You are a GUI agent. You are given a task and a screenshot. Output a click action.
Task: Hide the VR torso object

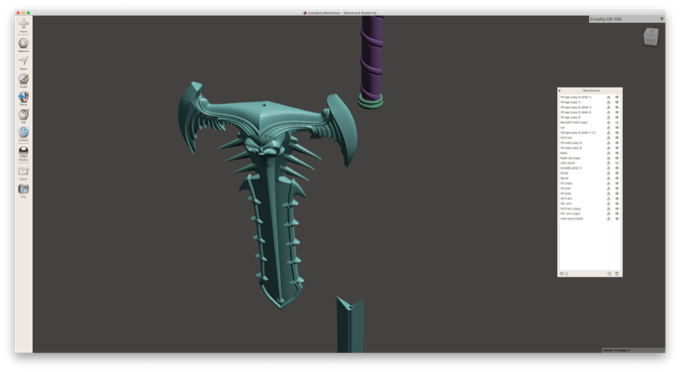617,188
